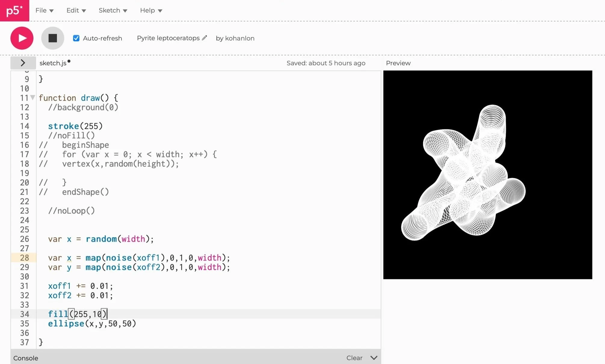Click the Pyrite leptoceratops sketch name
This screenshot has height=364, width=605.
pyautogui.click(x=168, y=38)
